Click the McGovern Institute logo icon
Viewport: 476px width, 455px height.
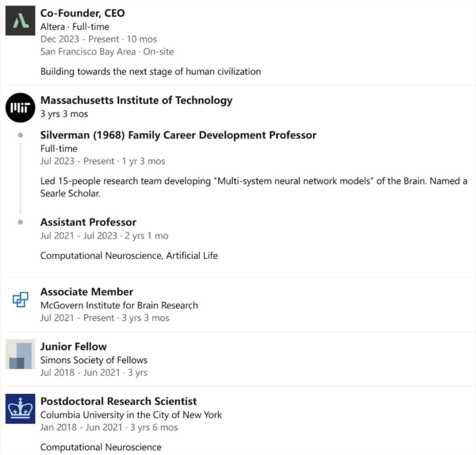tap(21, 298)
